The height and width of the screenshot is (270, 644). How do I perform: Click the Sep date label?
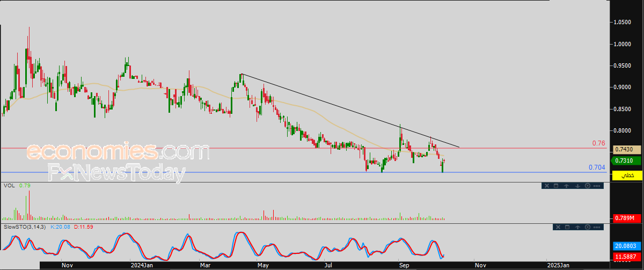403,265
